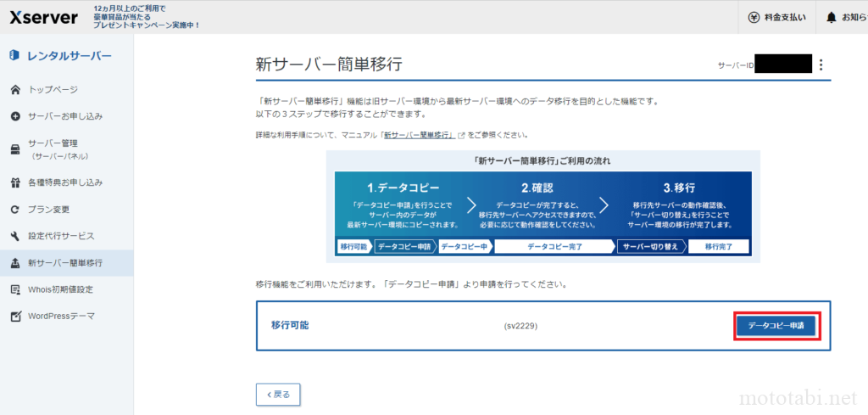Open the 新サーバー簡単移行 manual link
This screenshot has height=415, width=868.
click(x=420, y=135)
